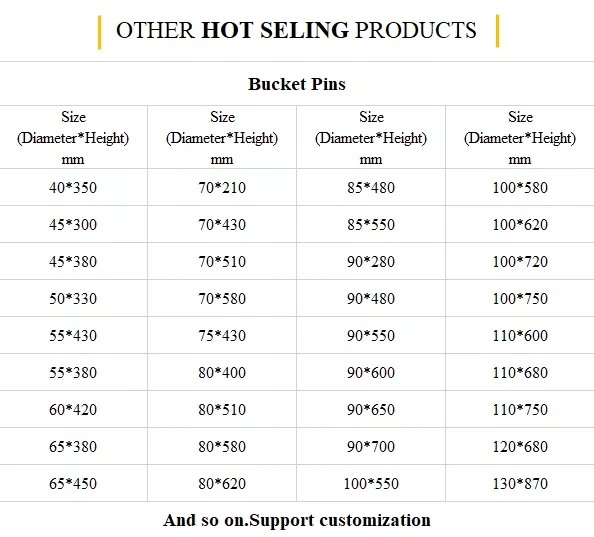
Task: Select the 90*600 size entry
Action: click(x=371, y=373)
